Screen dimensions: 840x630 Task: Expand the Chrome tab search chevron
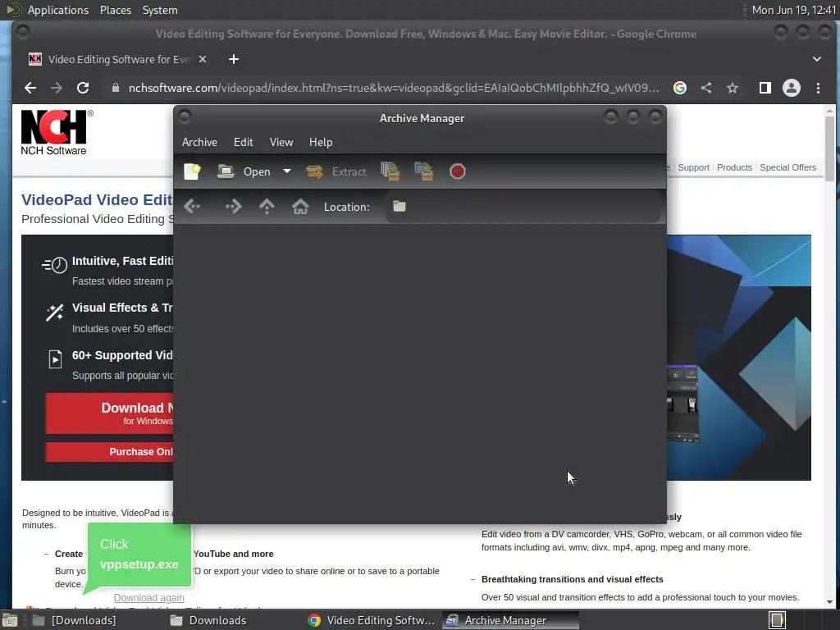817,59
